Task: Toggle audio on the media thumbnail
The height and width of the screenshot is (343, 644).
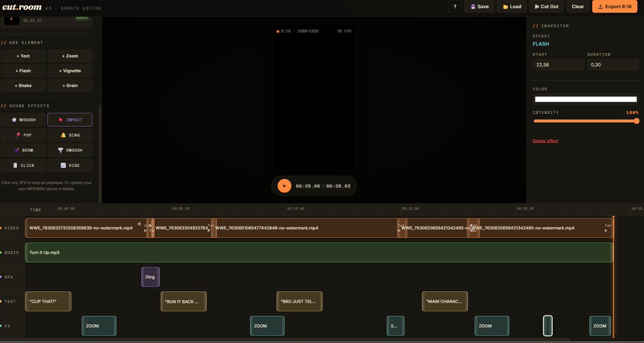Action: pos(82,18)
